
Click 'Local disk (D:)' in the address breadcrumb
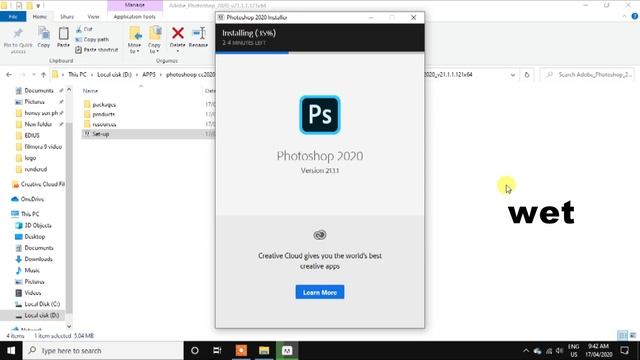click(114, 75)
